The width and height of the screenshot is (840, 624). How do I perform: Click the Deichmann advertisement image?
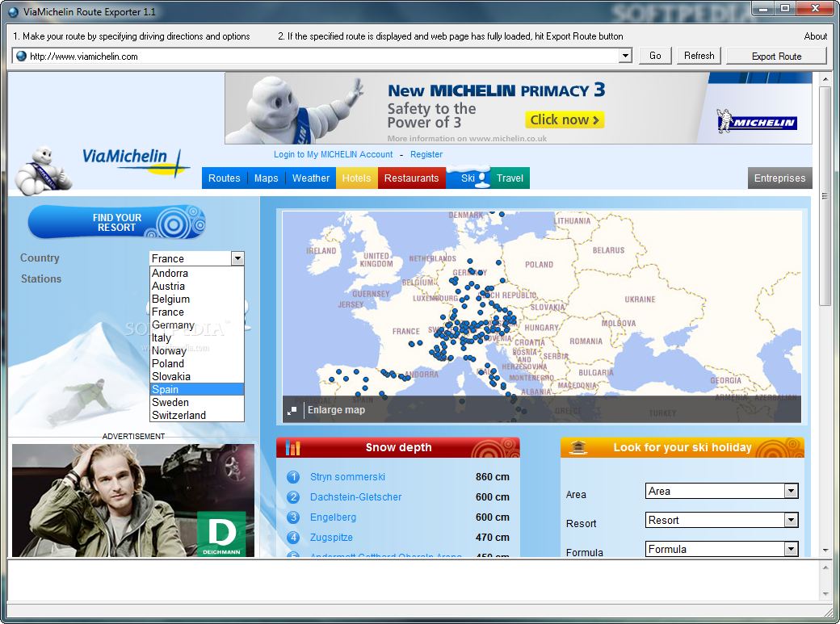[133, 500]
